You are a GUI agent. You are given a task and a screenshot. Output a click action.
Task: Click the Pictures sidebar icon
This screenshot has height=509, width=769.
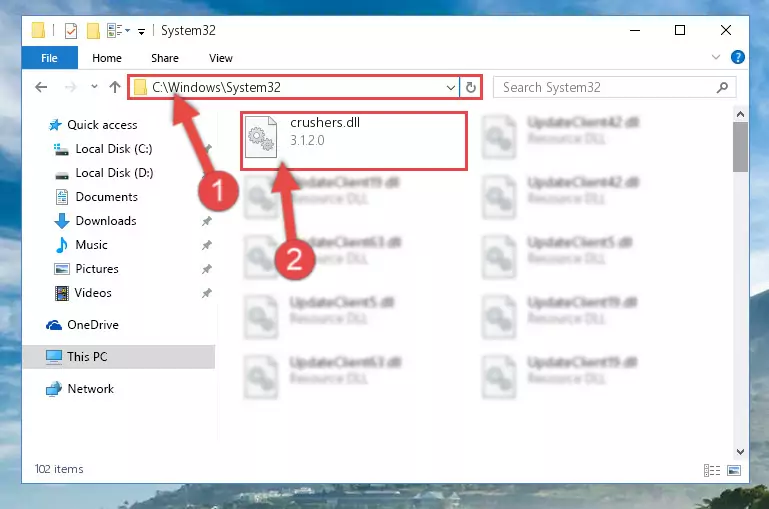62,269
